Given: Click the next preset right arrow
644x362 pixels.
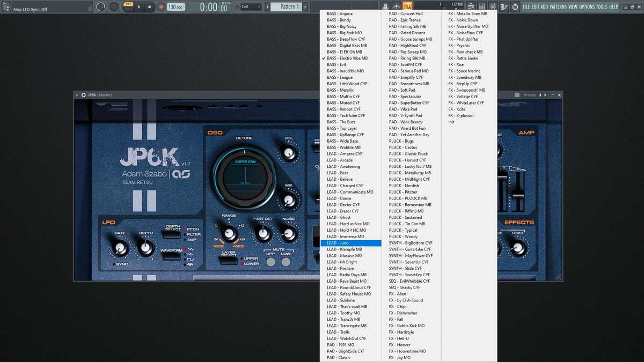Looking at the screenshot, I should pos(546,95).
